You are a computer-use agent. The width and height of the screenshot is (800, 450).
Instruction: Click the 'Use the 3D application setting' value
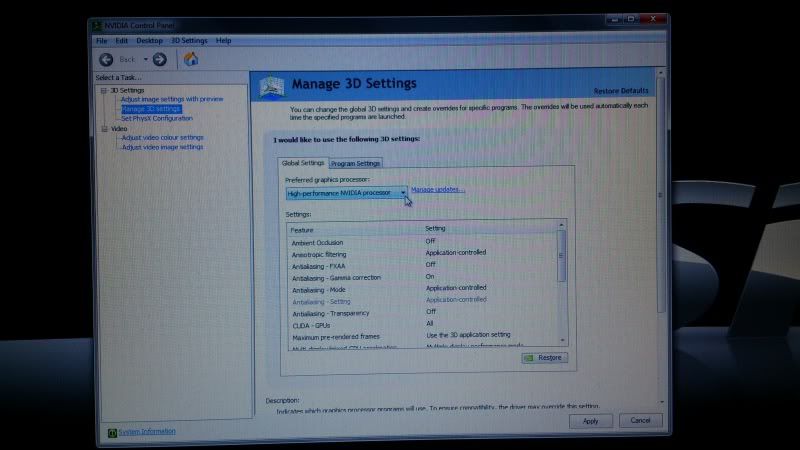click(468, 335)
